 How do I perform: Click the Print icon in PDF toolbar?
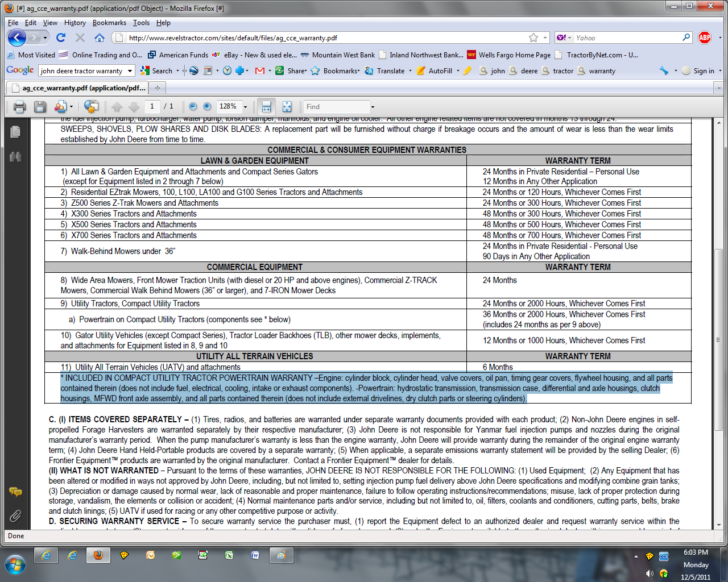coord(19,107)
